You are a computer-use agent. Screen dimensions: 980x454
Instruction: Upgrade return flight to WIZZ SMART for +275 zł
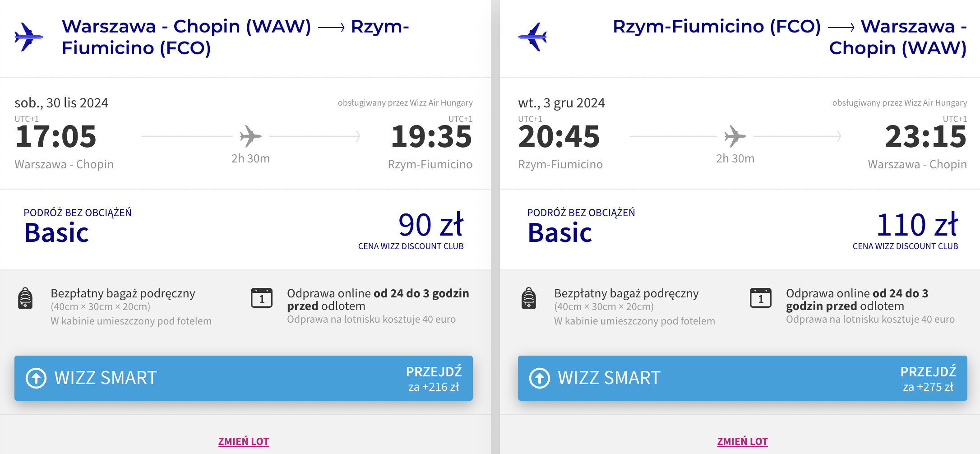(743, 378)
